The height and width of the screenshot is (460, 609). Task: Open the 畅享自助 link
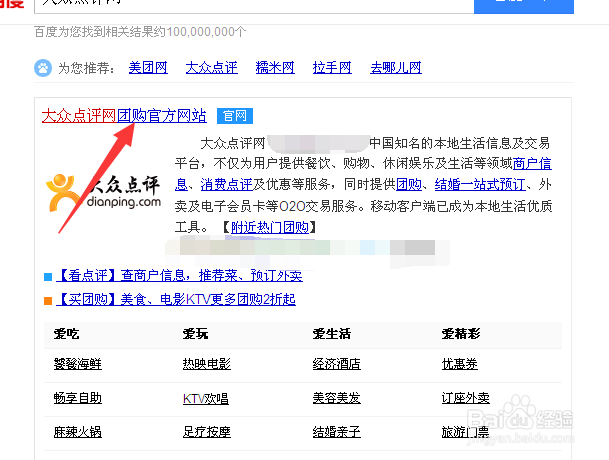click(x=78, y=398)
